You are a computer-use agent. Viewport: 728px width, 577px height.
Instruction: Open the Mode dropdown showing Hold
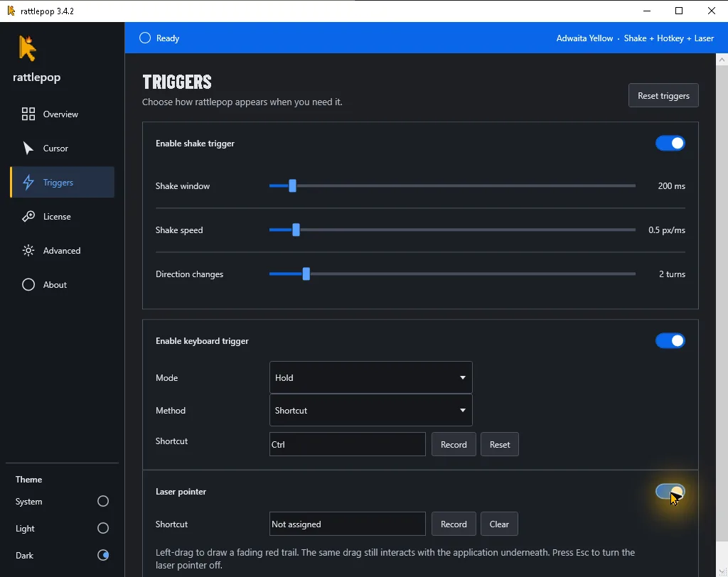click(x=370, y=377)
